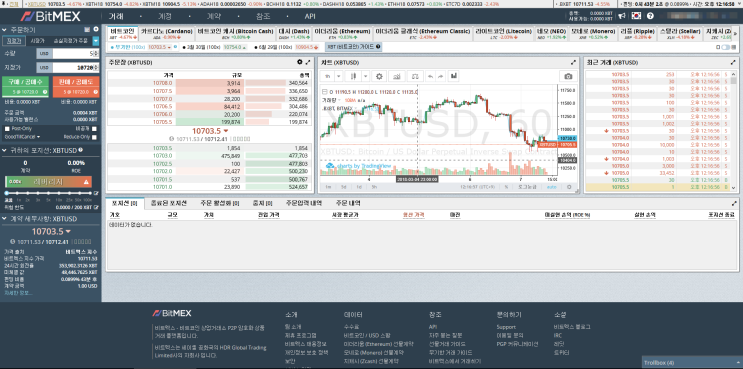This screenshot has height=369, width=743.
Task: Open order panel settings gear
Action: click(x=96, y=29)
